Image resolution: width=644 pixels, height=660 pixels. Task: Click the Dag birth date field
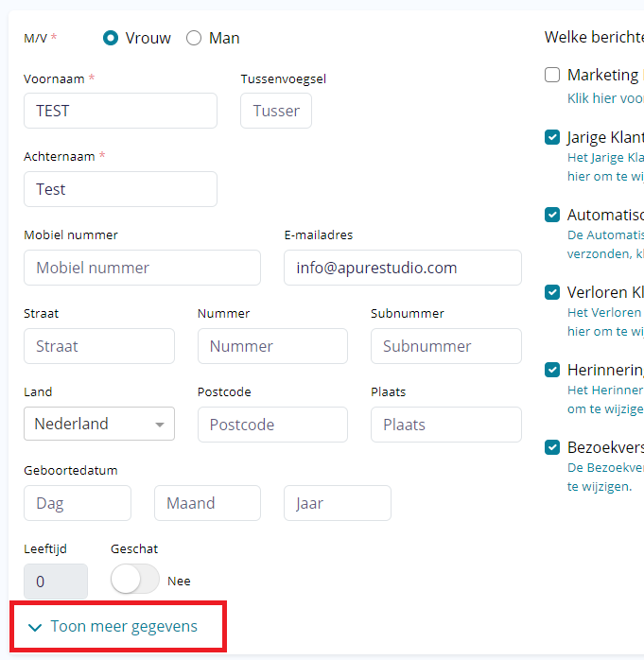point(78,503)
